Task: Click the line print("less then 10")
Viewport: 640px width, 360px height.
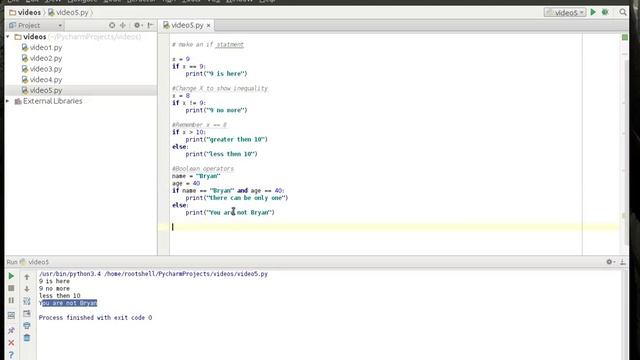Action: [222, 154]
